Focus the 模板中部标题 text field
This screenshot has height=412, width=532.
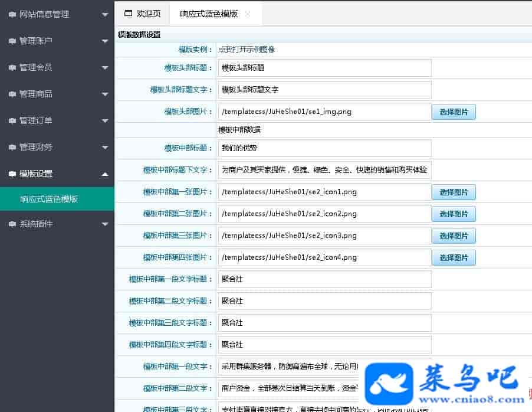(x=324, y=148)
